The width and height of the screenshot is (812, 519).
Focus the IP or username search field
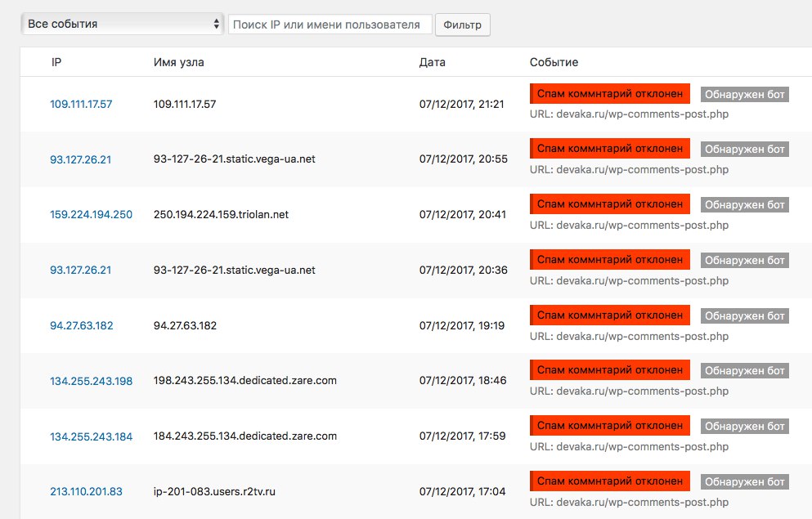pyautogui.click(x=330, y=25)
